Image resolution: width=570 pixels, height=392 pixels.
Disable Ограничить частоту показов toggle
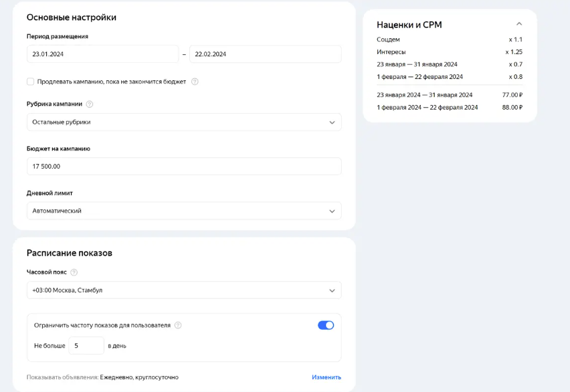[x=325, y=324]
